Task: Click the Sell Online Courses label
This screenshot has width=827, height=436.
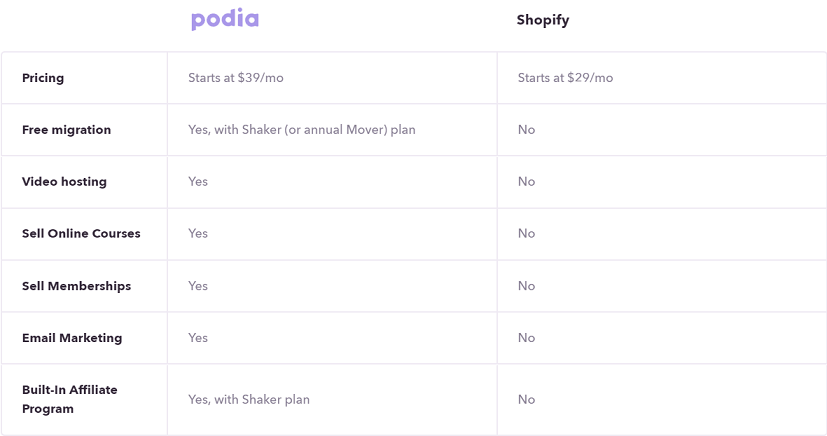Action: coord(81,233)
